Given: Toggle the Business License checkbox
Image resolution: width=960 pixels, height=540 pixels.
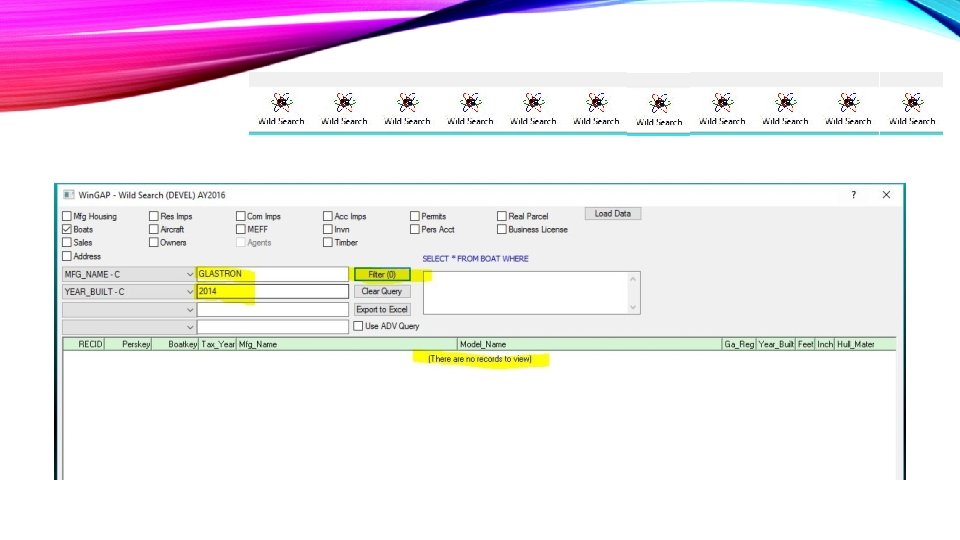Looking at the screenshot, I should click(x=501, y=229).
